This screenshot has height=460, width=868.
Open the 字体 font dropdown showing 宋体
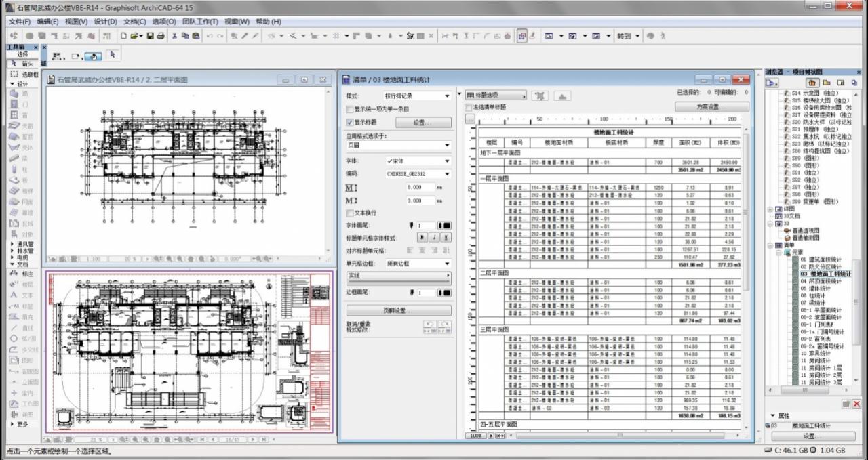coord(418,161)
